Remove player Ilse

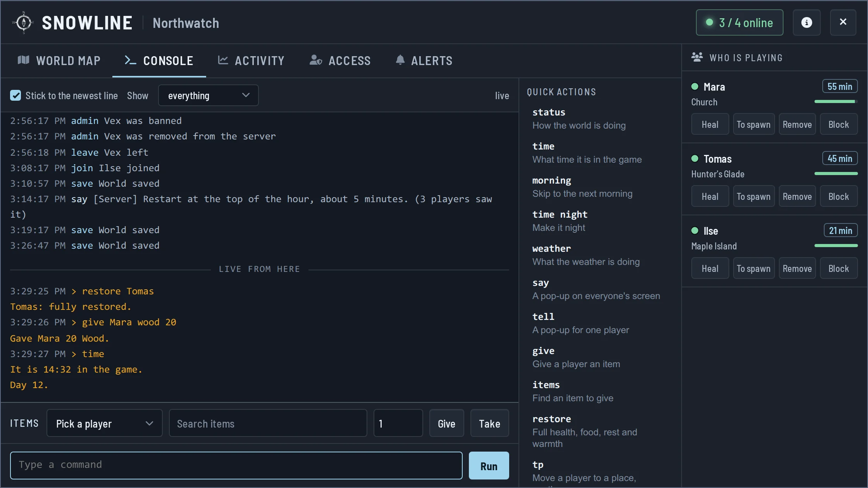tap(797, 268)
